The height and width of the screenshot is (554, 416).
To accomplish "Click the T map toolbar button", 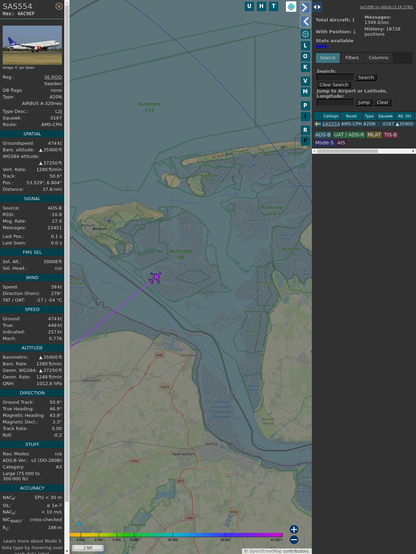I will pyautogui.click(x=273, y=6).
